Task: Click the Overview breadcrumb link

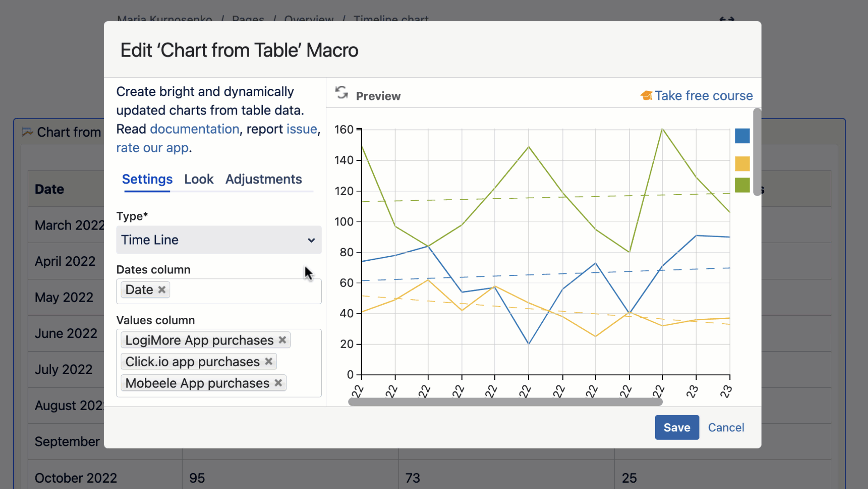Action: (309, 19)
